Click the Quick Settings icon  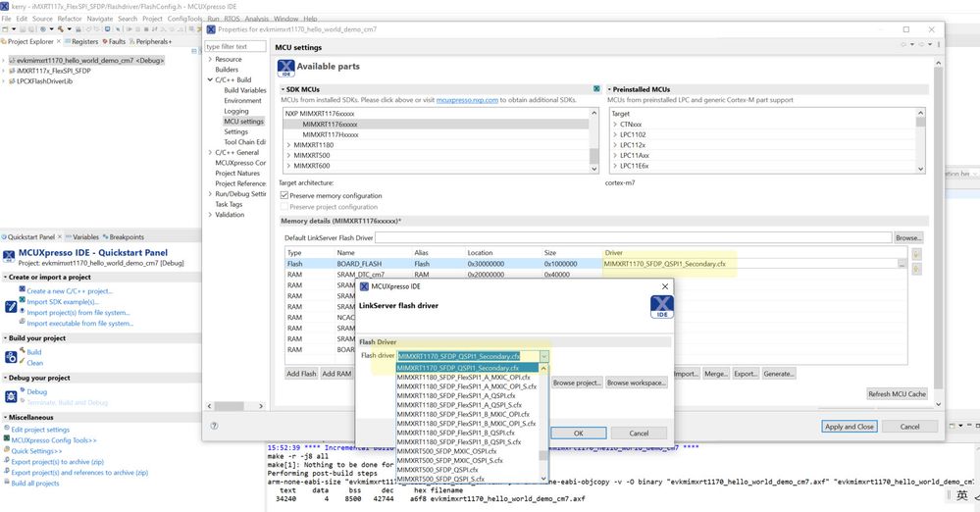(x=7, y=450)
